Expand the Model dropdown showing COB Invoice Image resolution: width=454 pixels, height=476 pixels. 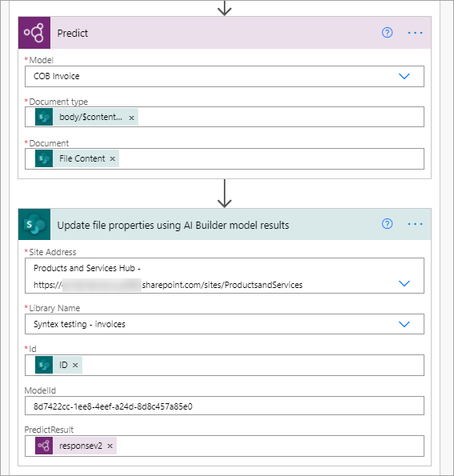click(404, 76)
